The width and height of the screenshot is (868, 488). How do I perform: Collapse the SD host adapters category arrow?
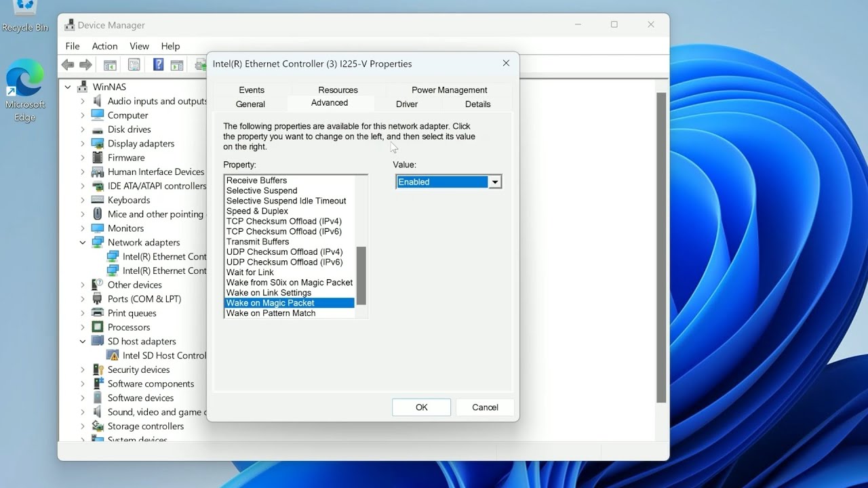point(83,342)
